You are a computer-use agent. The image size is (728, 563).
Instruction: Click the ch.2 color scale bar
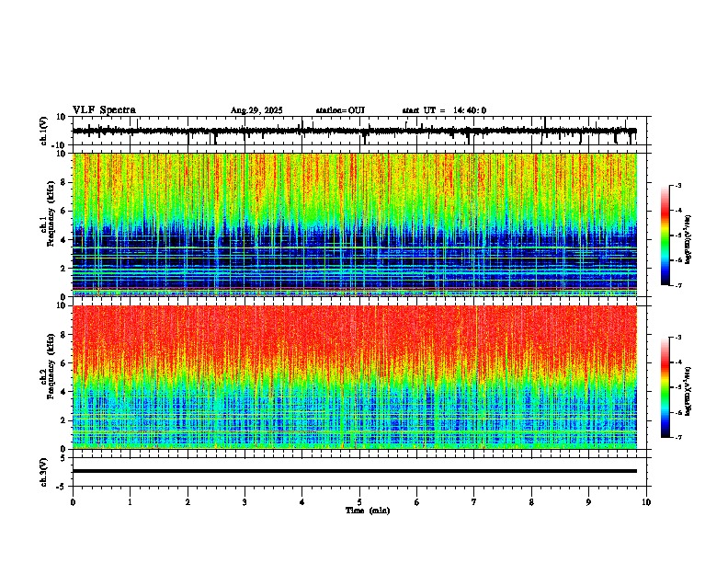pos(665,387)
